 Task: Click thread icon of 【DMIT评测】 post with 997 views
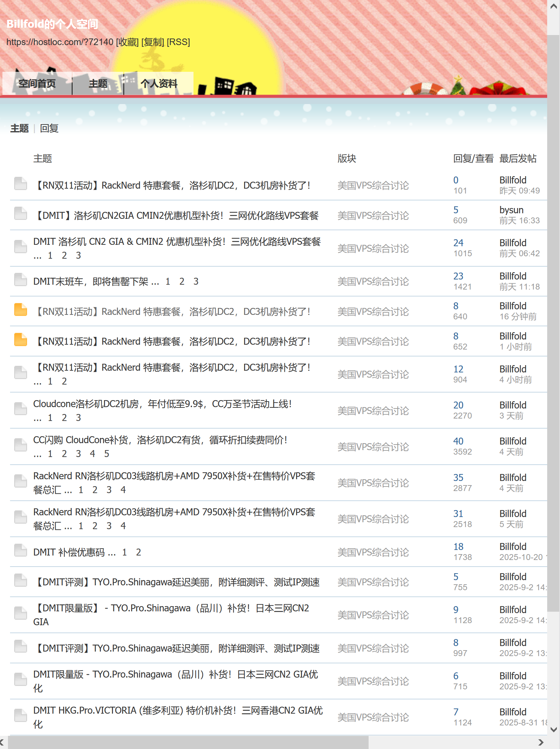(x=20, y=646)
